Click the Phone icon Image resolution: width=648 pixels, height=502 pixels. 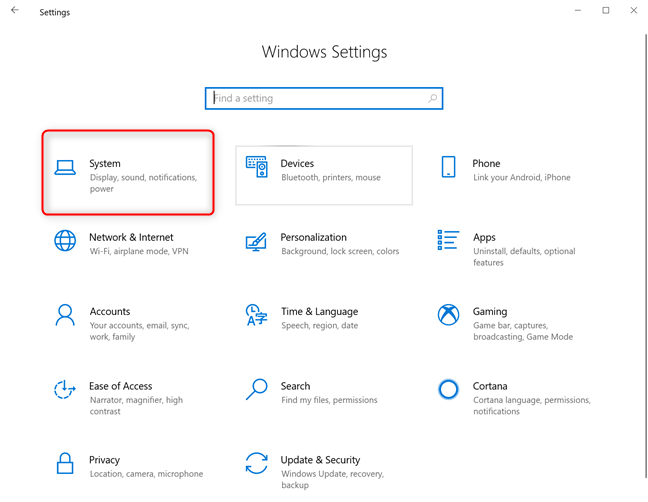point(448,167)
